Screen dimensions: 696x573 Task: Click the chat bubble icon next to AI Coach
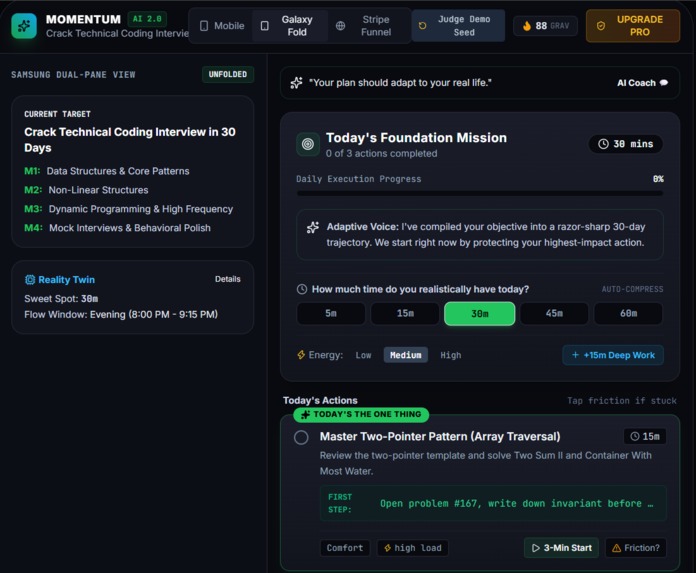coord(664,83)
